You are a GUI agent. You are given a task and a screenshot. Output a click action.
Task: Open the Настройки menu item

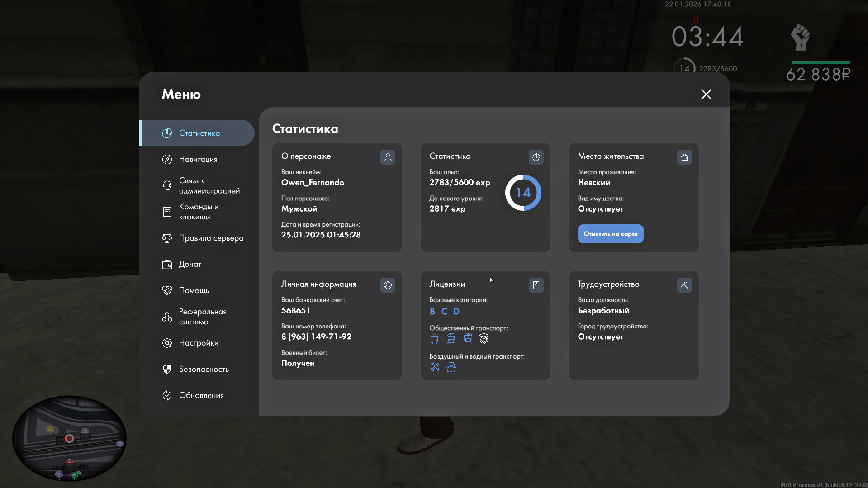(199, 343)
